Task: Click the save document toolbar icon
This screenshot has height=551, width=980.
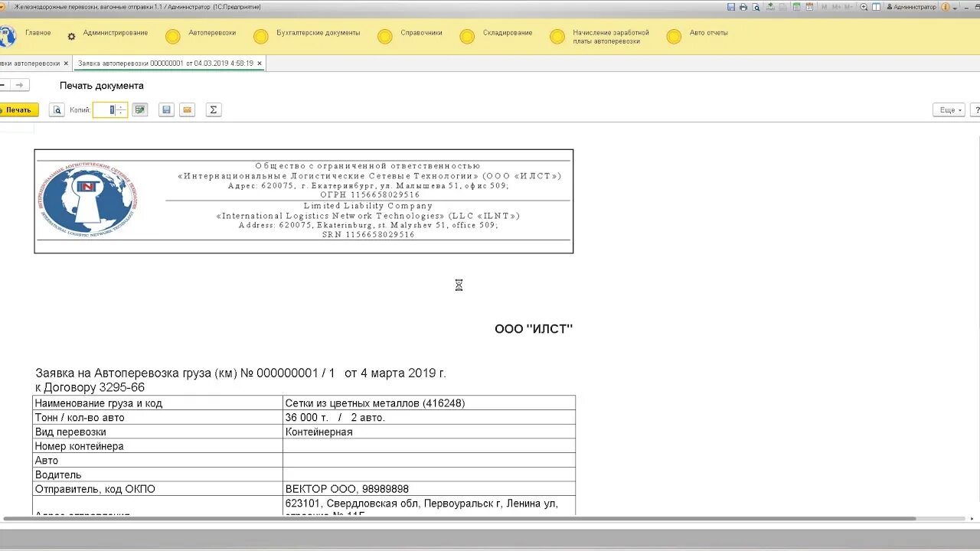Action: (x=166, y=110)
